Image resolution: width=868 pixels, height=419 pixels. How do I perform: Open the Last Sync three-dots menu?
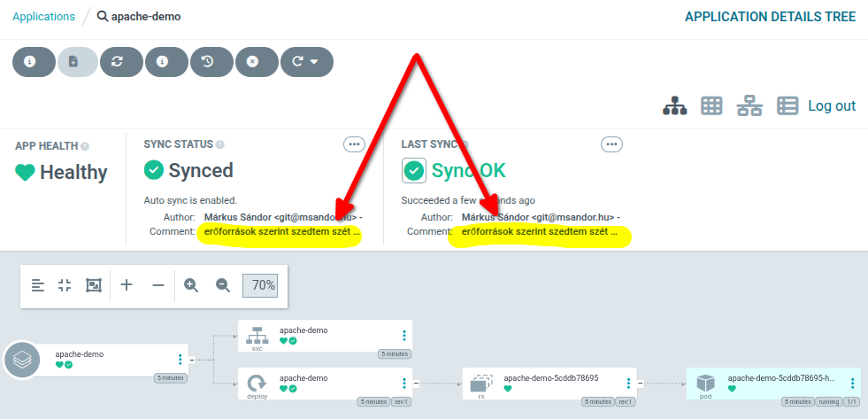(x=611, y=144)
